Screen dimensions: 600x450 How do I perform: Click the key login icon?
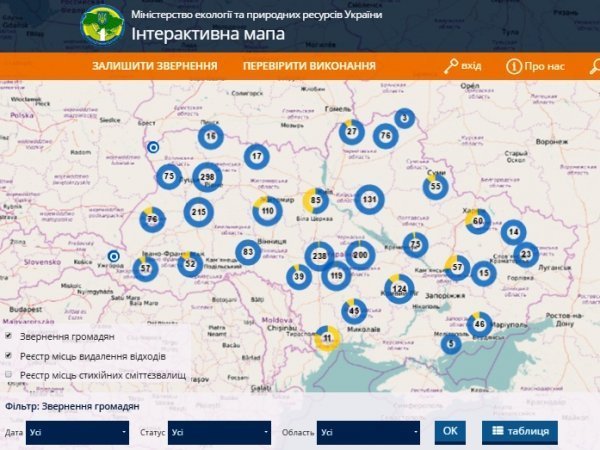point(452,67)
